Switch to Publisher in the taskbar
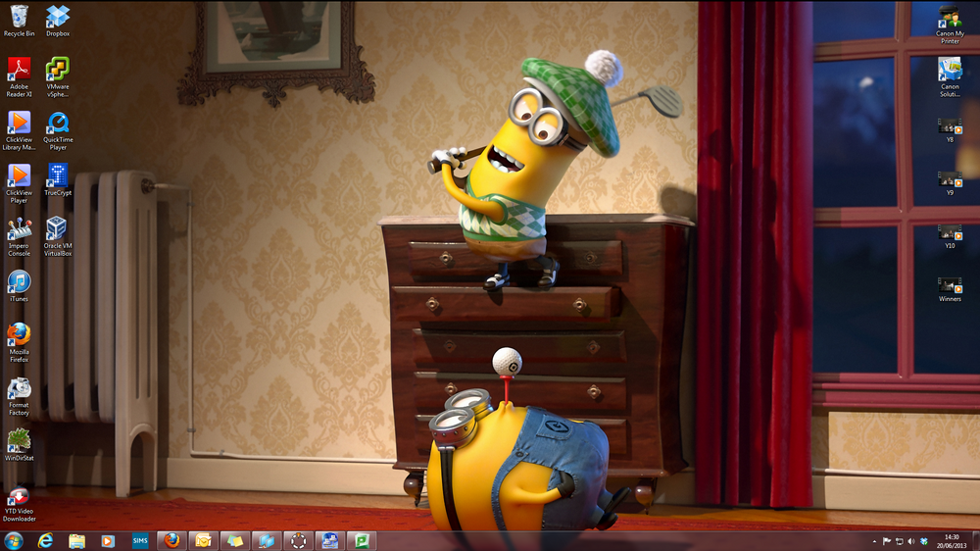Image resolution: width=980 pixels, height=551 pixels. coord(362,541)
